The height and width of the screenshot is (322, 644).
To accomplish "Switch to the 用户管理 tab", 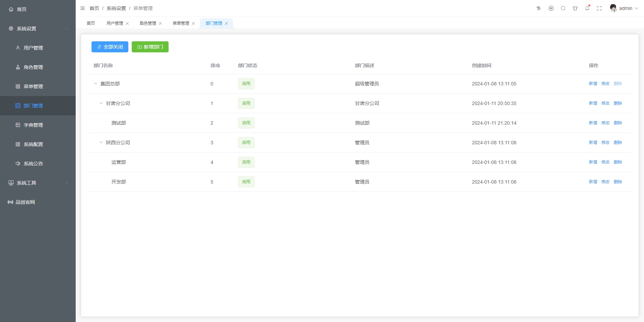I will pos(115,23).
